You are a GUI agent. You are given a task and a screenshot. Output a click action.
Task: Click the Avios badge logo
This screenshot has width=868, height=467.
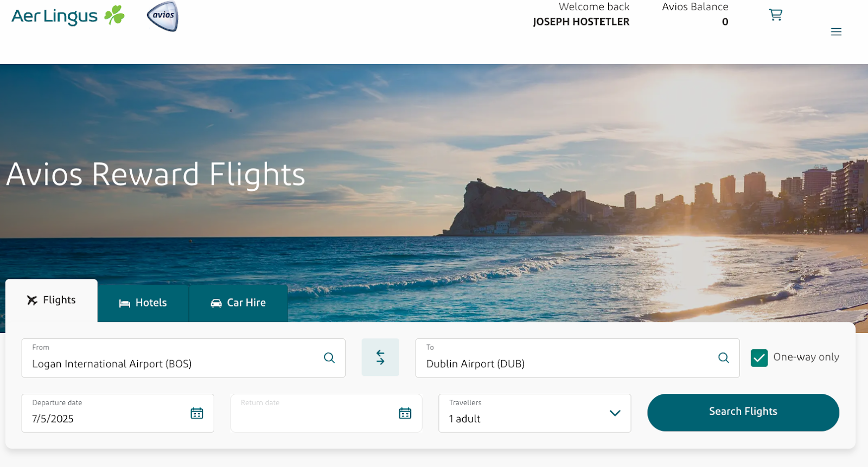(163, 16)
